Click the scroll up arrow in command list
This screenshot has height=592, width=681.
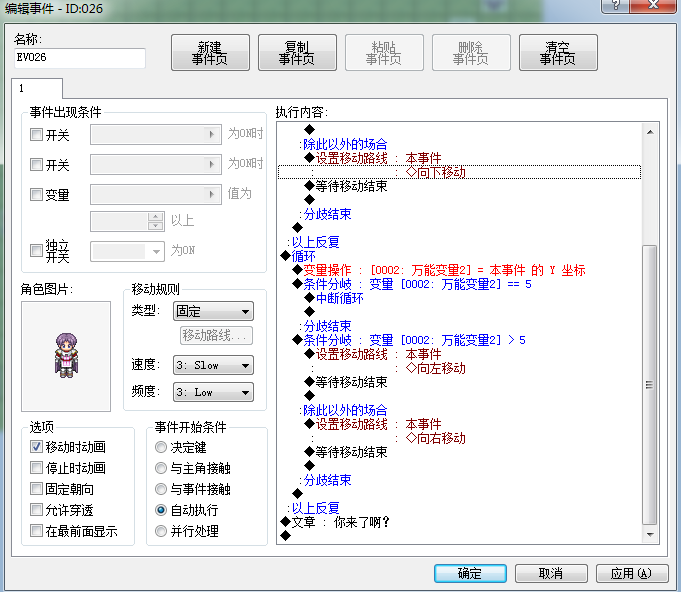[650, 132]
